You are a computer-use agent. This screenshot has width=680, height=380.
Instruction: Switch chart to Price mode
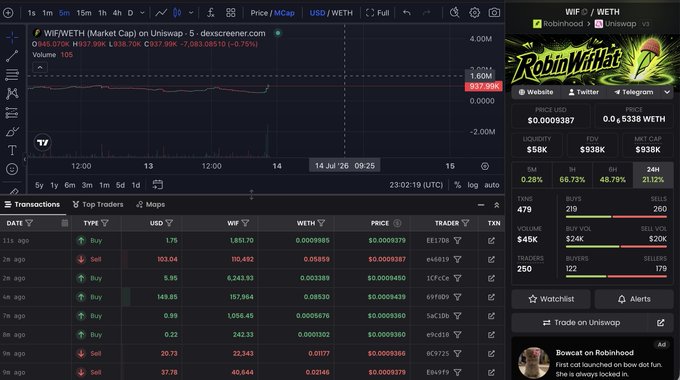tap(259, 13)
